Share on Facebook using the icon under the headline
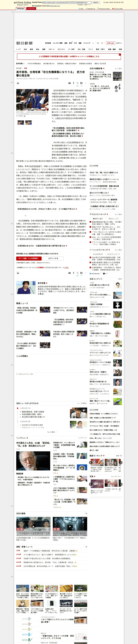This screenshot has width=138, height=644. click(73, 83)
